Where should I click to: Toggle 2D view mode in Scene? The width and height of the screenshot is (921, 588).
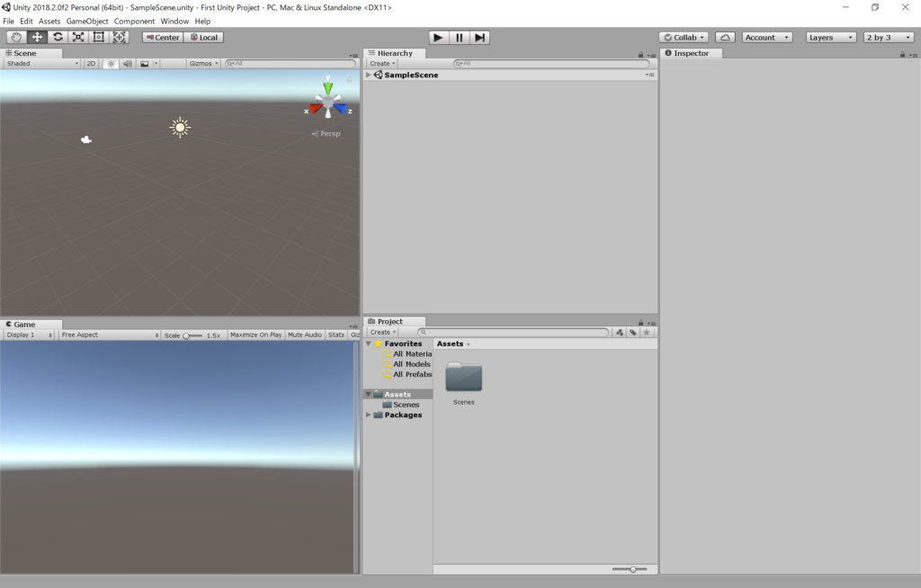click(91, 64)
